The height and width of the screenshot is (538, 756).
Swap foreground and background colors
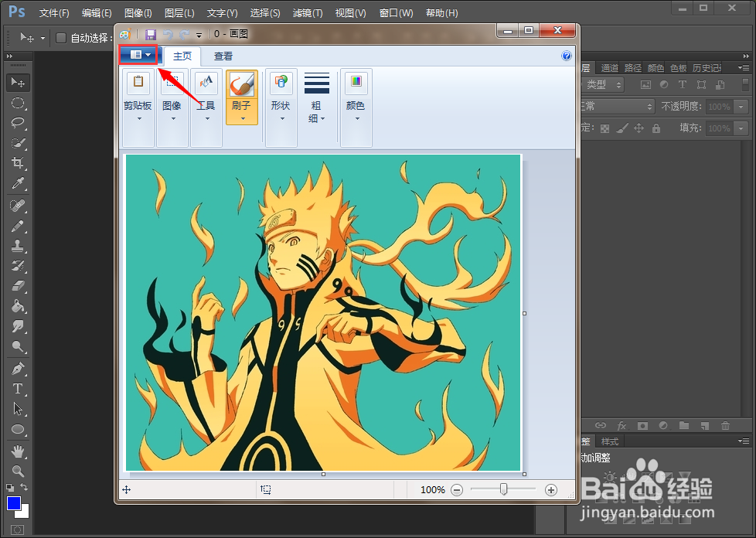pyautogui.click(x=24, y=488)
